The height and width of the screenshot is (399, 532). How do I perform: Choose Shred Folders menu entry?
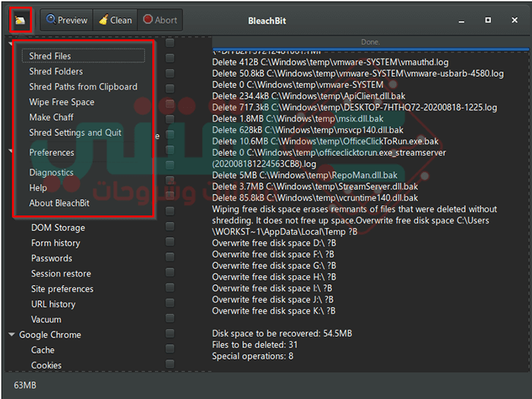[56, 71]
